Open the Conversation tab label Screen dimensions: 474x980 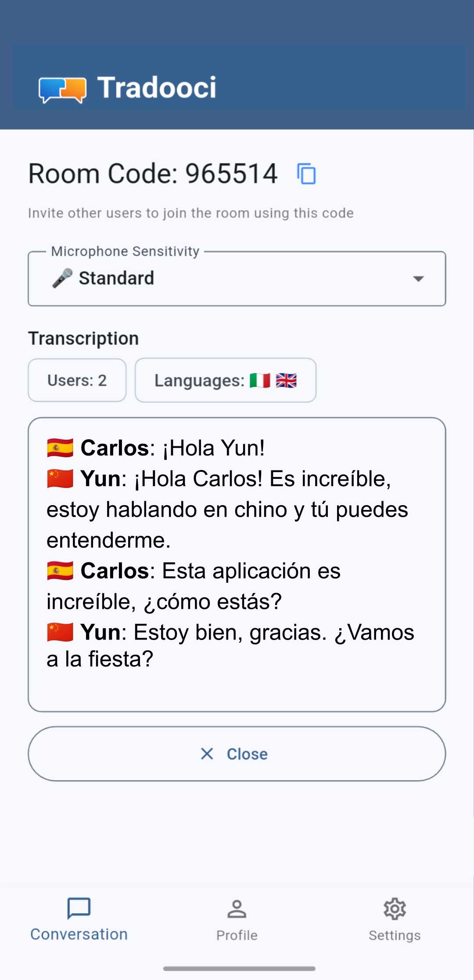[x=79, y=934]
